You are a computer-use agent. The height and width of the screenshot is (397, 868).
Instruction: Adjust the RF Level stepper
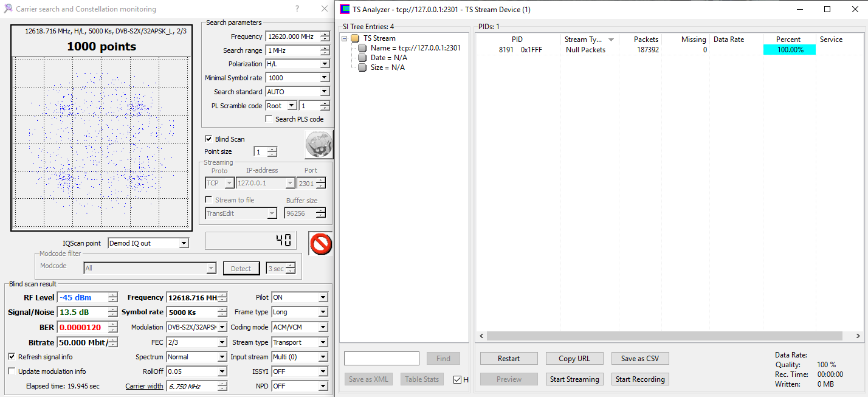click(112, 297)
